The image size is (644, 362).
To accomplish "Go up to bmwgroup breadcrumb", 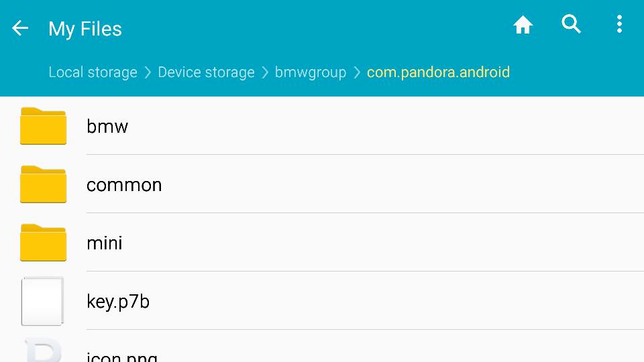I will coord(311,72).
